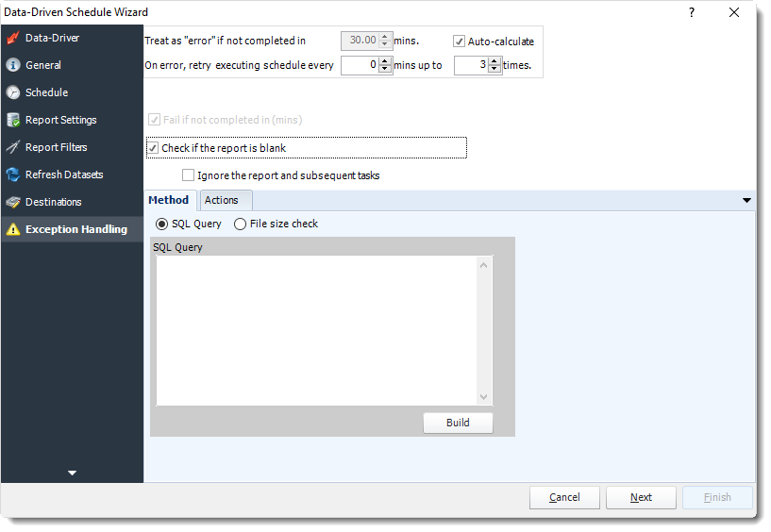771x532 pixels.
Task: Expand more sidebar items with down arrow
Action: (73, 473)
